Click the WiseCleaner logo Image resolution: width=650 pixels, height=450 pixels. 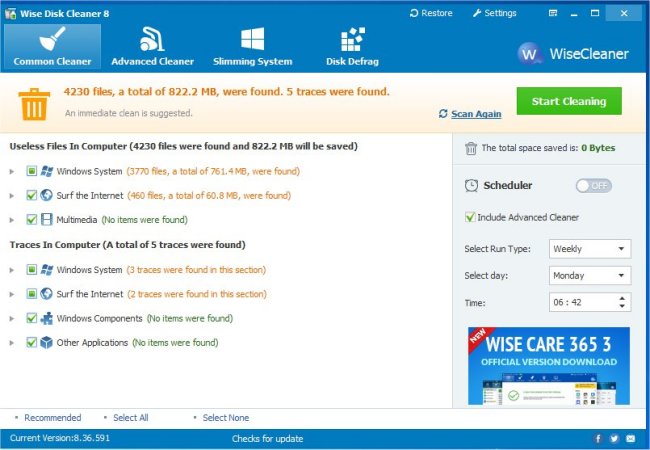(x=573, y=53)
